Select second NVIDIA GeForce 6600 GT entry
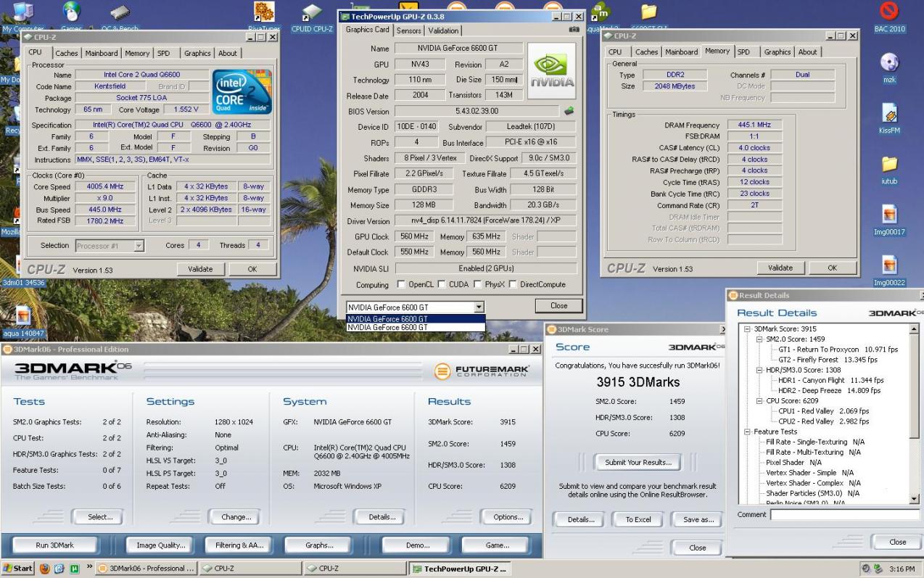This screenshot has width=924, height=578. [416, 328]
